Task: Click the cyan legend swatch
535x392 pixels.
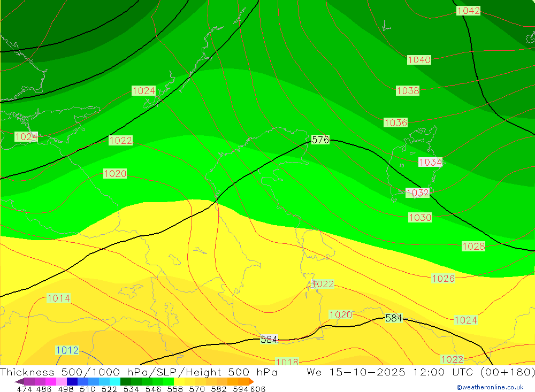Action: [115, 381]
